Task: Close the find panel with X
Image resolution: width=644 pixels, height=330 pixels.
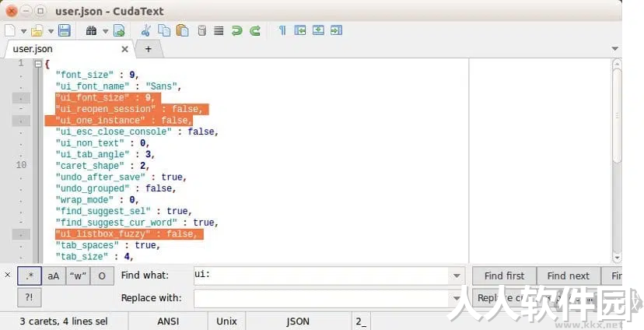Action: pos(8,275)
